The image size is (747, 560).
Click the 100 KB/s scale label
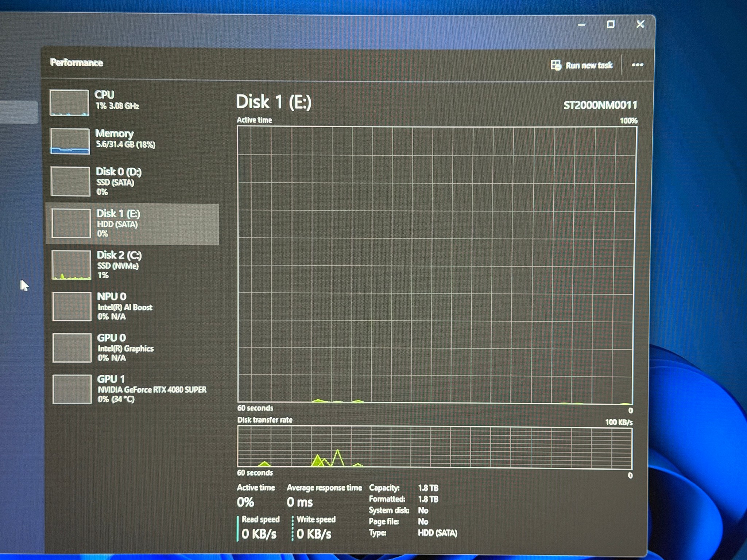[x=619, y=422]
